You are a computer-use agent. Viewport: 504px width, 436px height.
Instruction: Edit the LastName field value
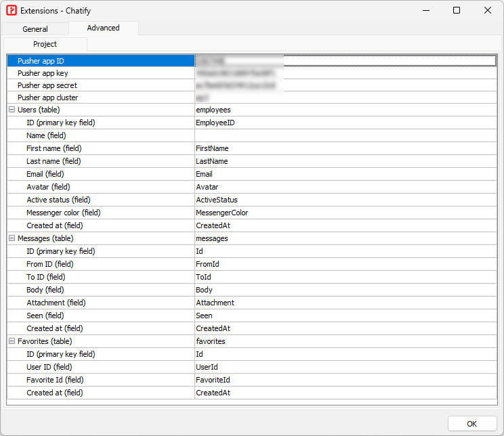coord(346,161)
